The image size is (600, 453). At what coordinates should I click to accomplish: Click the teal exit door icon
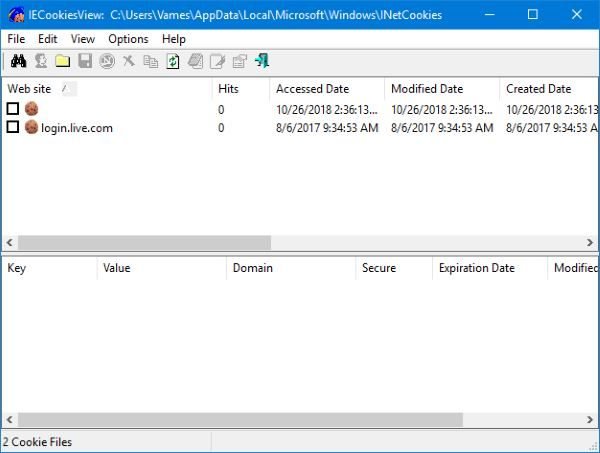coord(262,61)
